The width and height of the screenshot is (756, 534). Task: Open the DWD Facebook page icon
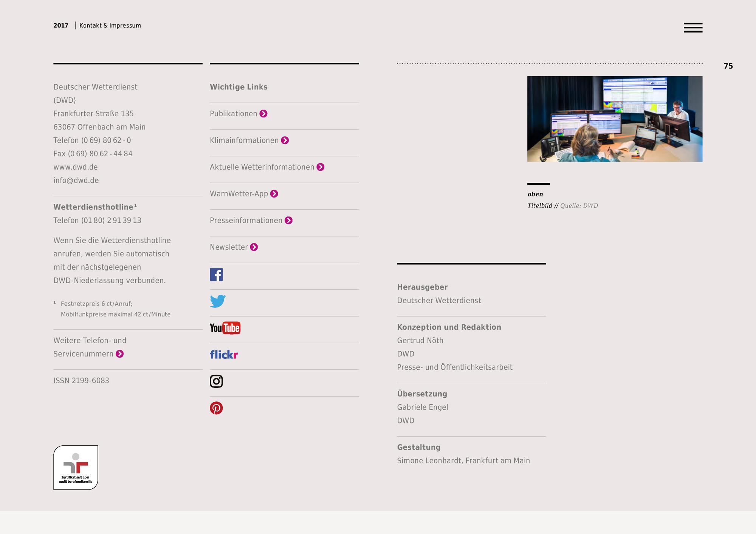tap(216, 275)
